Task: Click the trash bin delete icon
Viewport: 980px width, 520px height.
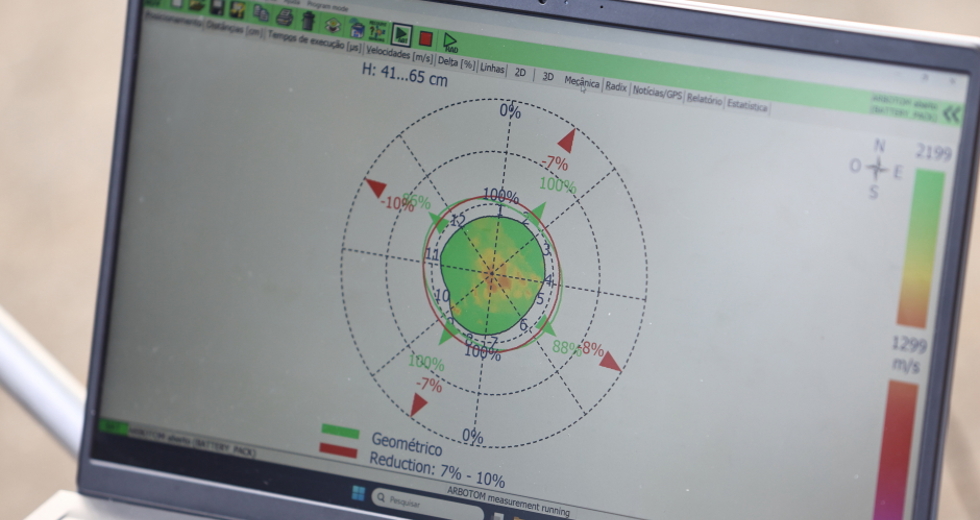Action: click(308, 20)
